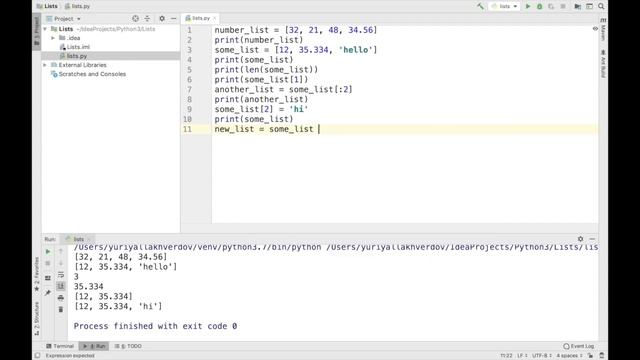640x360 pixels.
Task: Click the layout window icon beside search
Action: [589, 6]
